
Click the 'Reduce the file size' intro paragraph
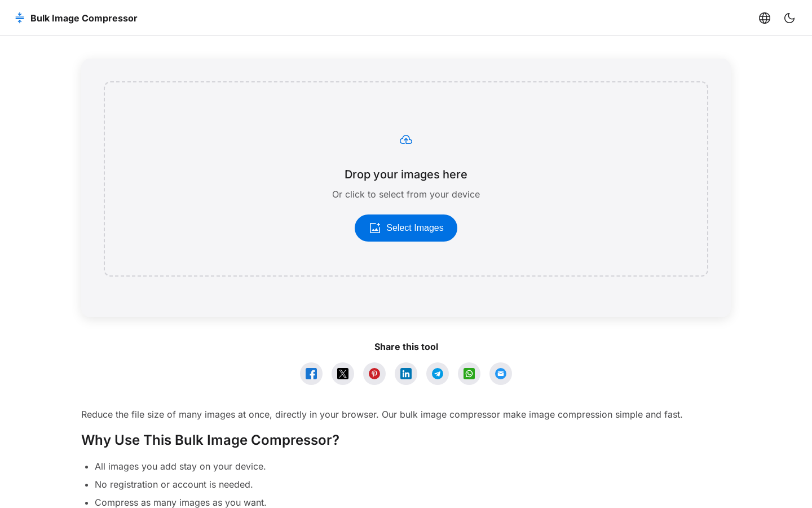[382, 414]
